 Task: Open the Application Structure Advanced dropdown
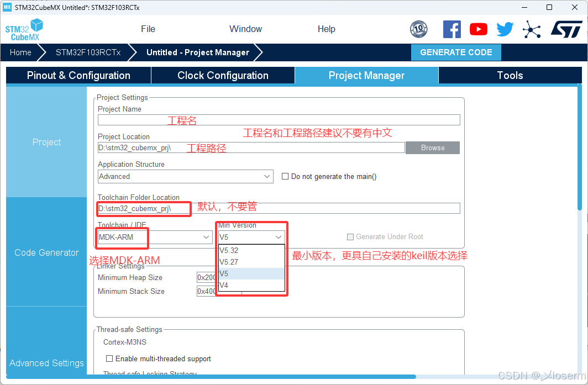185,177
